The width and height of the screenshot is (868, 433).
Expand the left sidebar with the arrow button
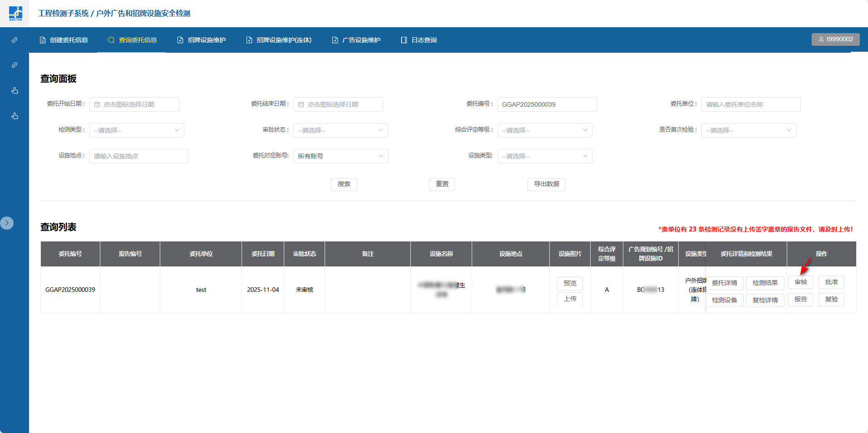pyautogui.click(x=7, y=223)
